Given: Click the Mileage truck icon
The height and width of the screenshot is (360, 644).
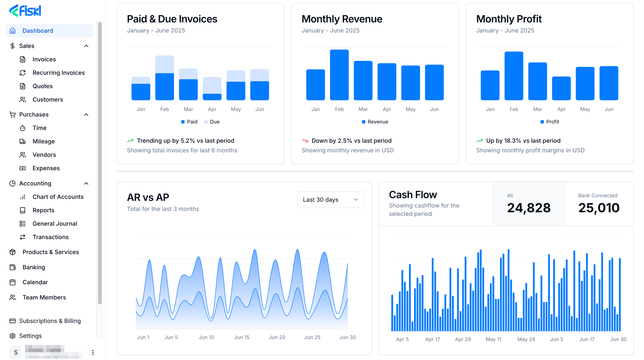Looking at the screenshot, I should pyautogui.click(x=23, y=141).
